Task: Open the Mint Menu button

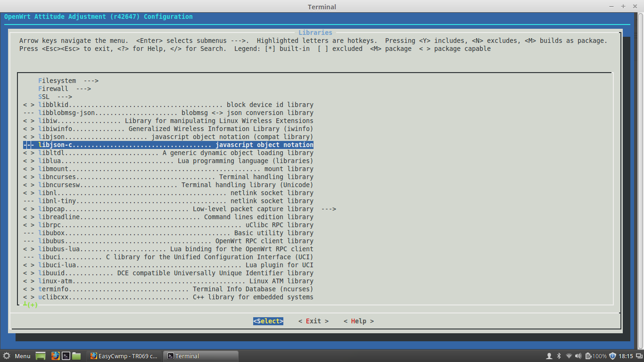Action: click(17, 356)
